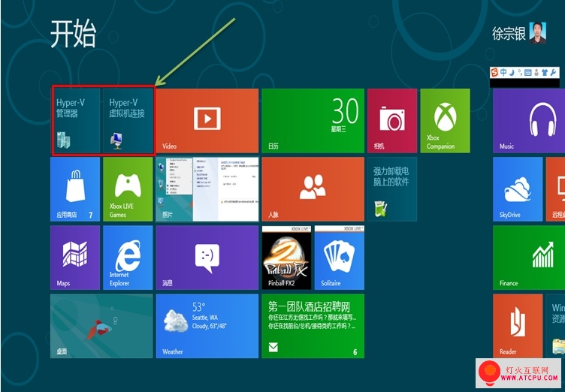The width and height of the screenshot is (565, 392).
Task: Open the Xbox Companion tile
Action: pos(445,121)
